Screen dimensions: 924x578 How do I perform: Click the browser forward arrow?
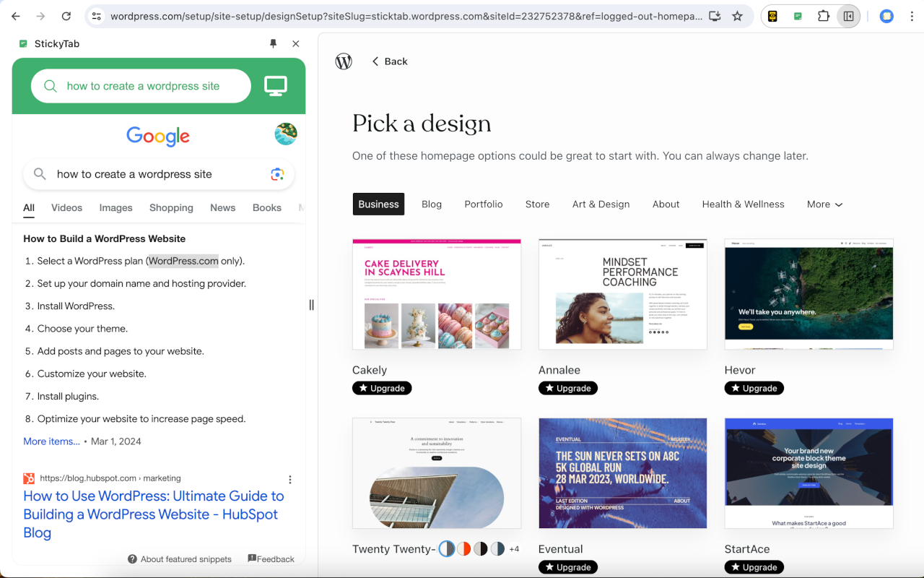pos(40,16)
